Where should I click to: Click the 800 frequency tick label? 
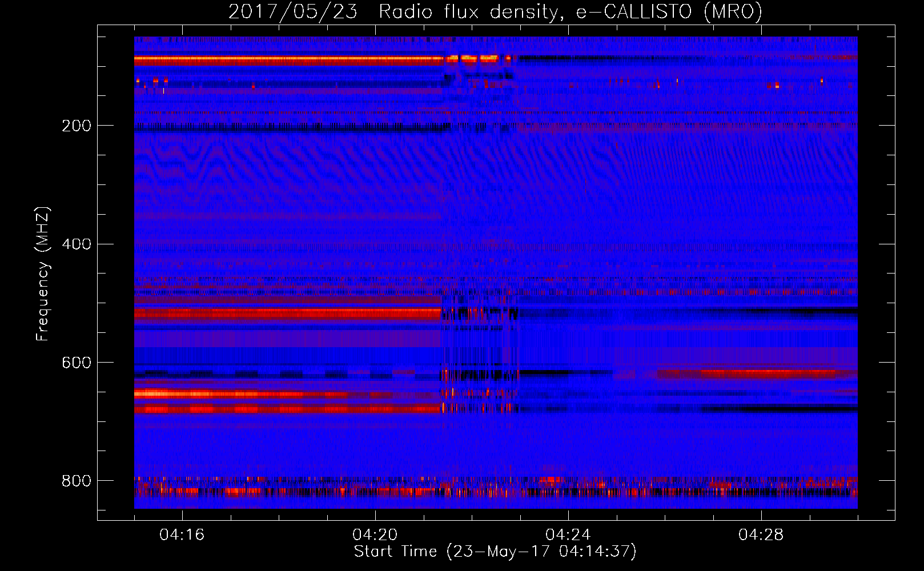(x=77, y=481)
